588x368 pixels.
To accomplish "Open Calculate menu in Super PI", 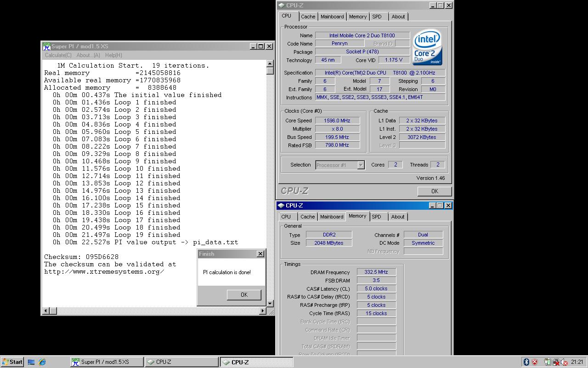I will (x=58, y=55).
